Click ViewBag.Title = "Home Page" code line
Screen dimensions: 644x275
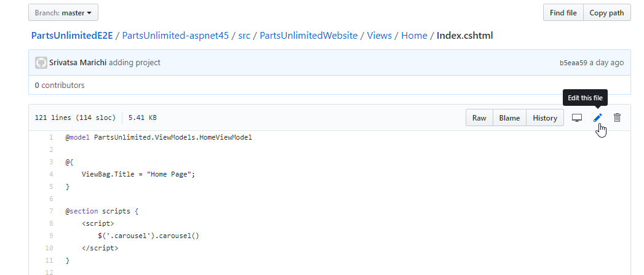[138, 174]
